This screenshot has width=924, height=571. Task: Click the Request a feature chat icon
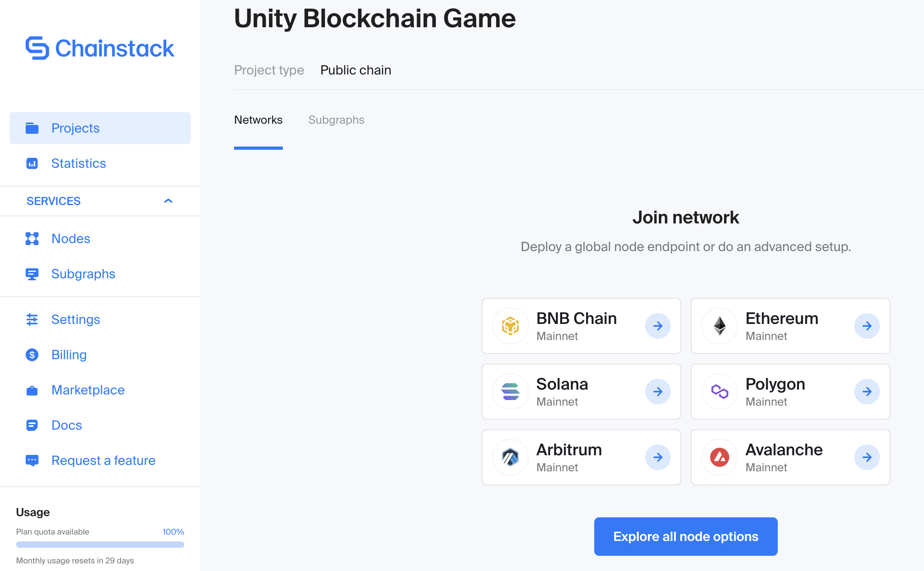(32, 460)
